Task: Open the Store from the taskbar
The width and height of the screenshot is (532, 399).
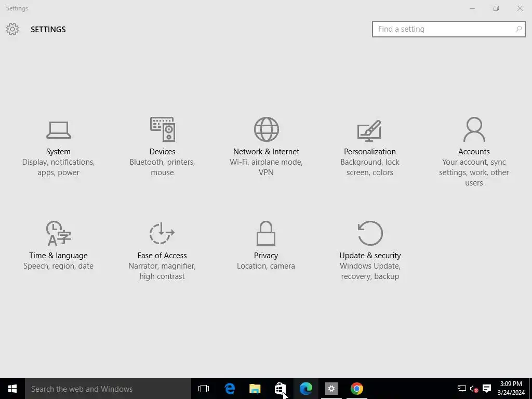Action: tap(280, 389)
